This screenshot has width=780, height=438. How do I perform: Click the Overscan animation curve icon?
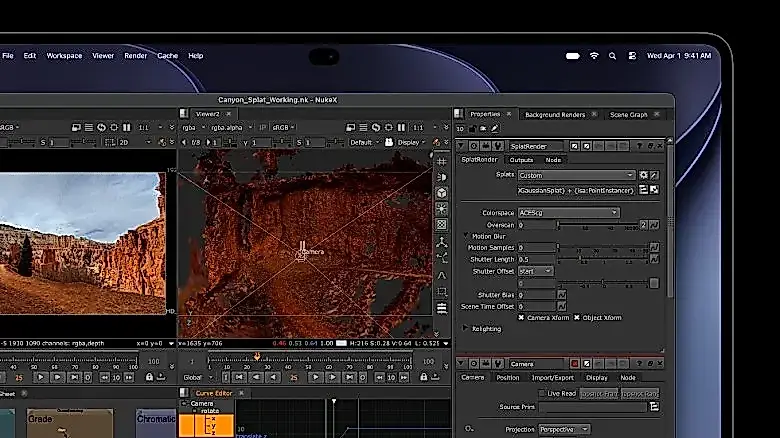(655, 225)
